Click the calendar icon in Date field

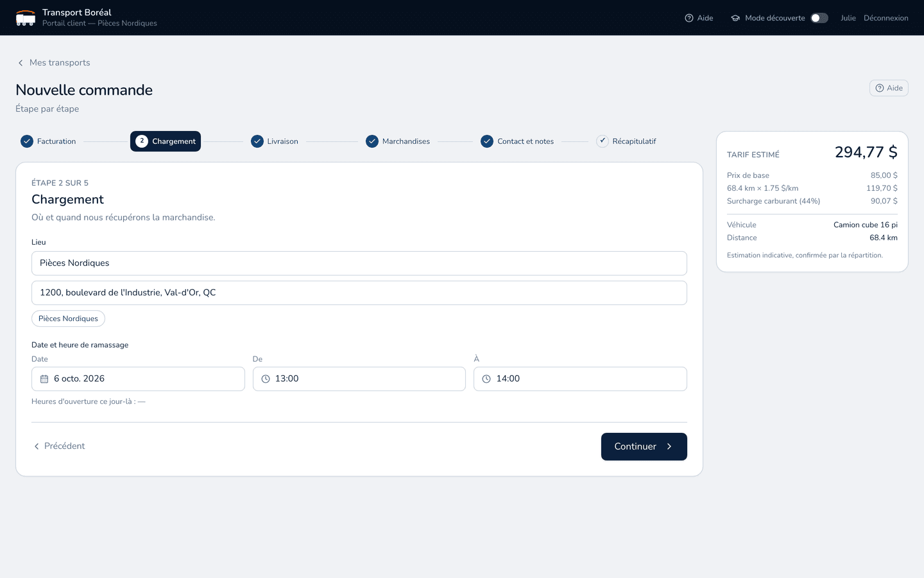point(44,379)
